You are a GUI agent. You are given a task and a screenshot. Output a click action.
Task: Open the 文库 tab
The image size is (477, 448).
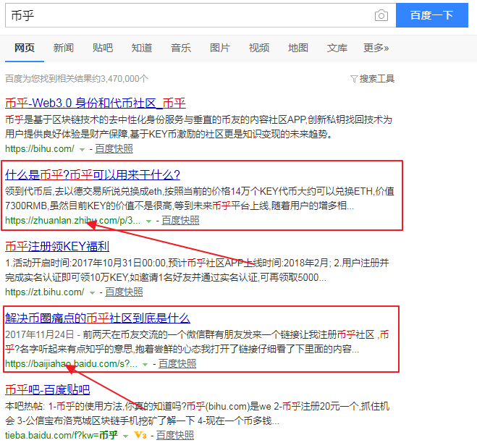pyautogui.click(x=337, y=48)
